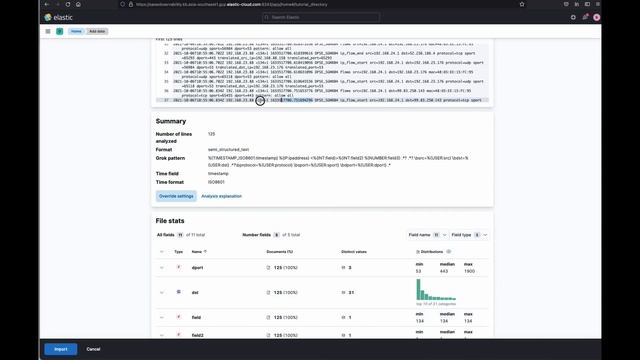Click the 'dst' field name
640x360 pixels.
coord(195,293)
